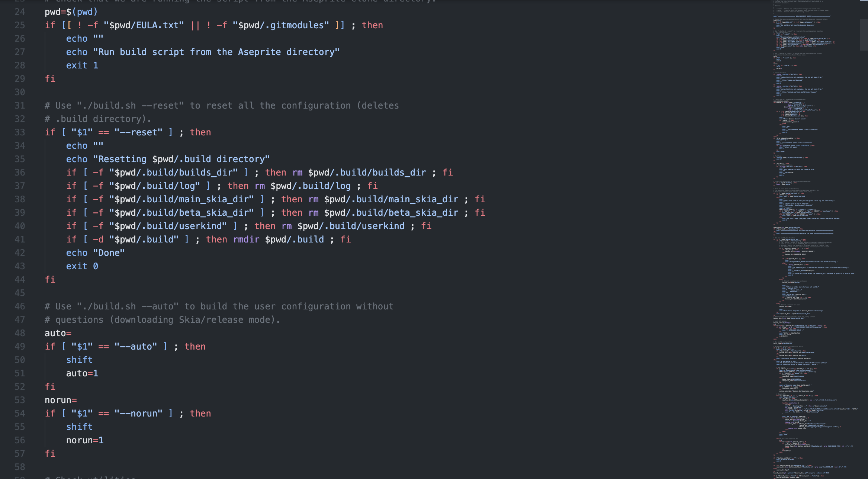Click the "--norun" string on line 54

point(138,414)
